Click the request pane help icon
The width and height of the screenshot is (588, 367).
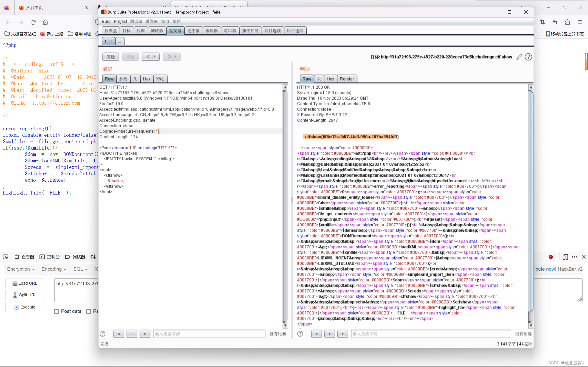[x=102, y=334]
